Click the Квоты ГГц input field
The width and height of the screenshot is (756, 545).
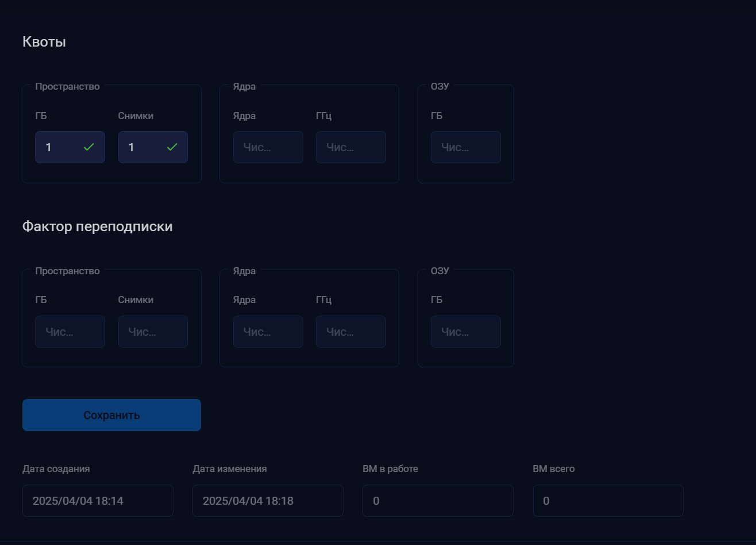point(350,147)
